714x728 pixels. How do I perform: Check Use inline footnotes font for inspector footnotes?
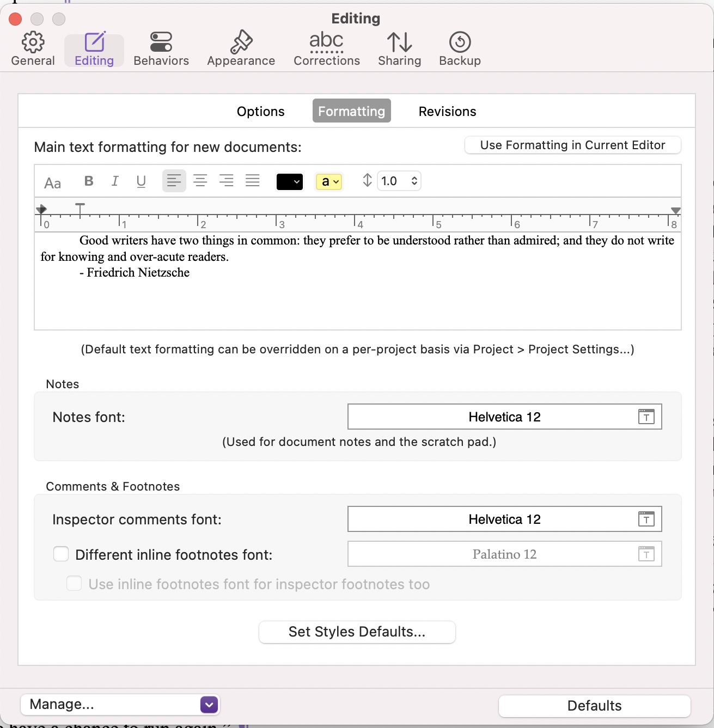(x=74, y=583)
